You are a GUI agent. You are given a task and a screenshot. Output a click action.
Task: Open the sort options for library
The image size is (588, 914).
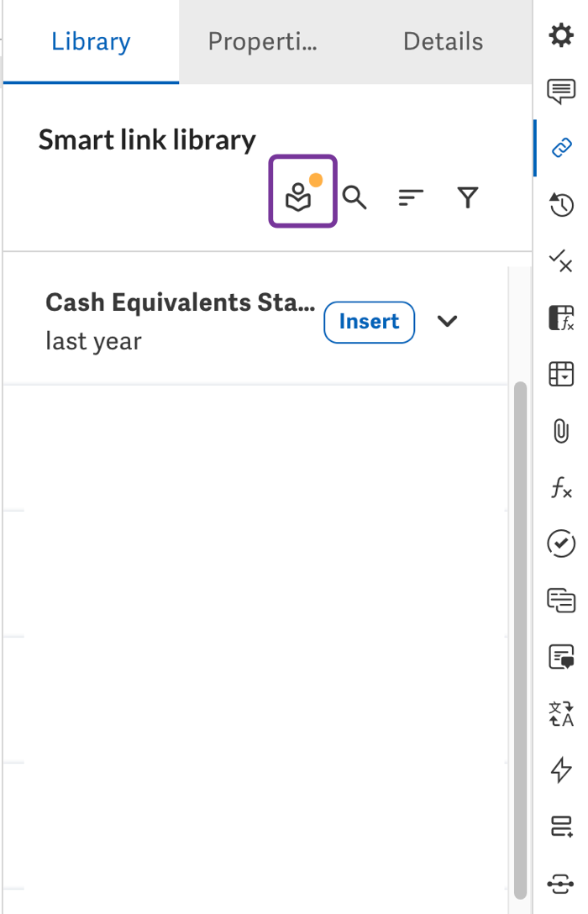(x=411, y=198)
